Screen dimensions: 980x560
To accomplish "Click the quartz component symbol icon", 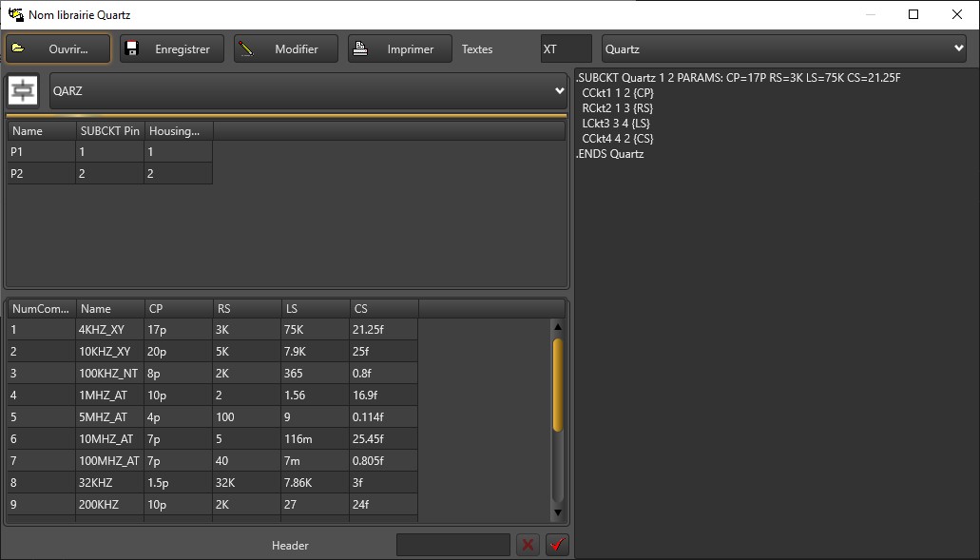I will pyautogui.click(x=24, y=90).
